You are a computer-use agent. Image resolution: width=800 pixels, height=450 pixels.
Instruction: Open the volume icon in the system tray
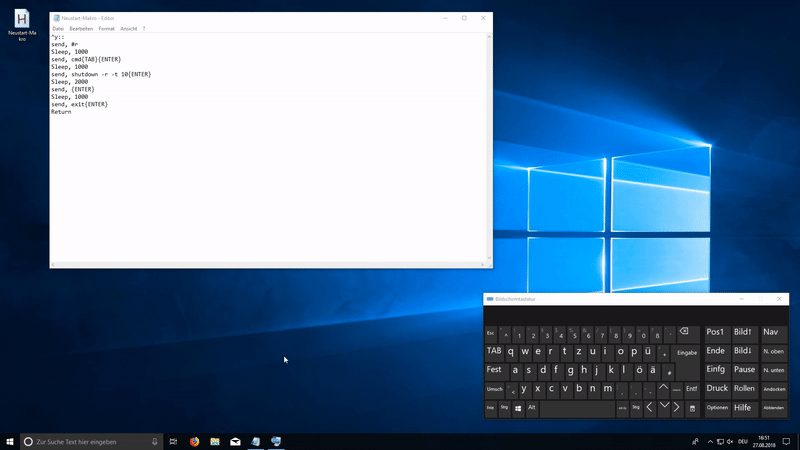point(730,442)
